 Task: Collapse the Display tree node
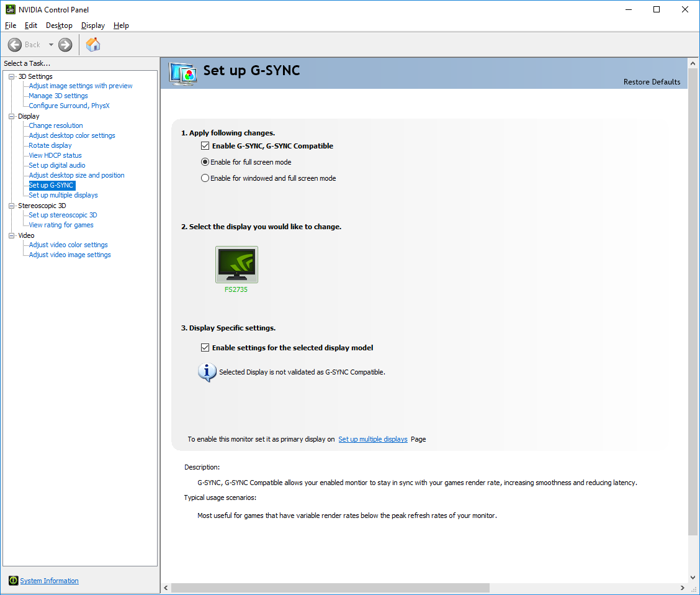(x=12, y=116)
